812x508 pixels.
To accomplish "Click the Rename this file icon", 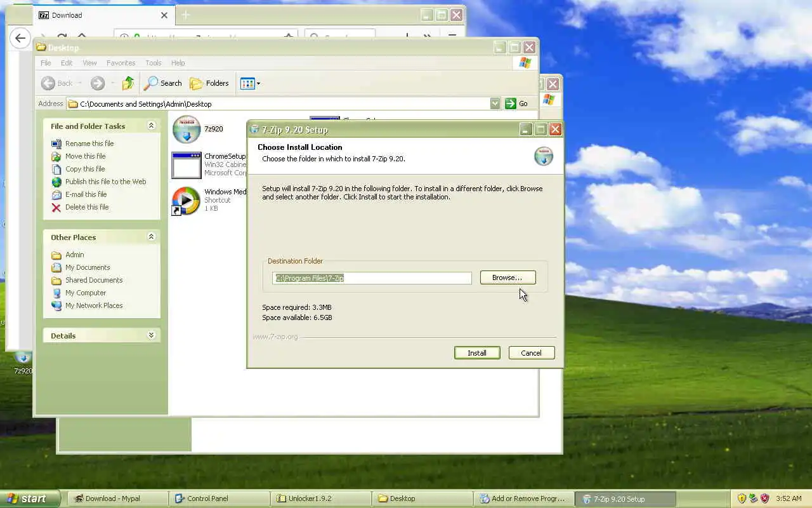I will (x=56, y=144).
